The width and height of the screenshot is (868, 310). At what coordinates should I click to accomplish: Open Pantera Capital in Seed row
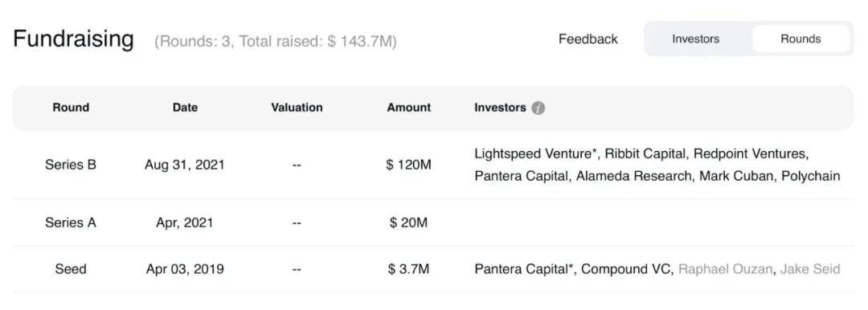tap(523, 270)
